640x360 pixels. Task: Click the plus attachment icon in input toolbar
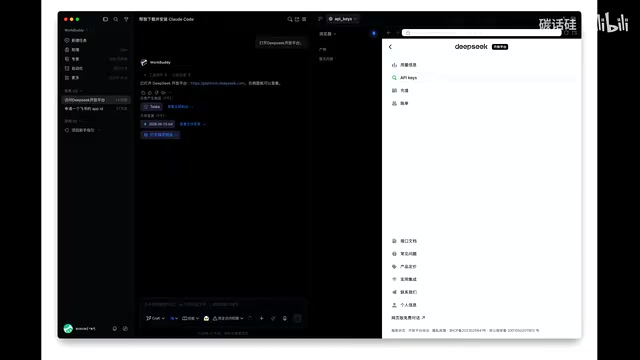click(x=262, y=318)
